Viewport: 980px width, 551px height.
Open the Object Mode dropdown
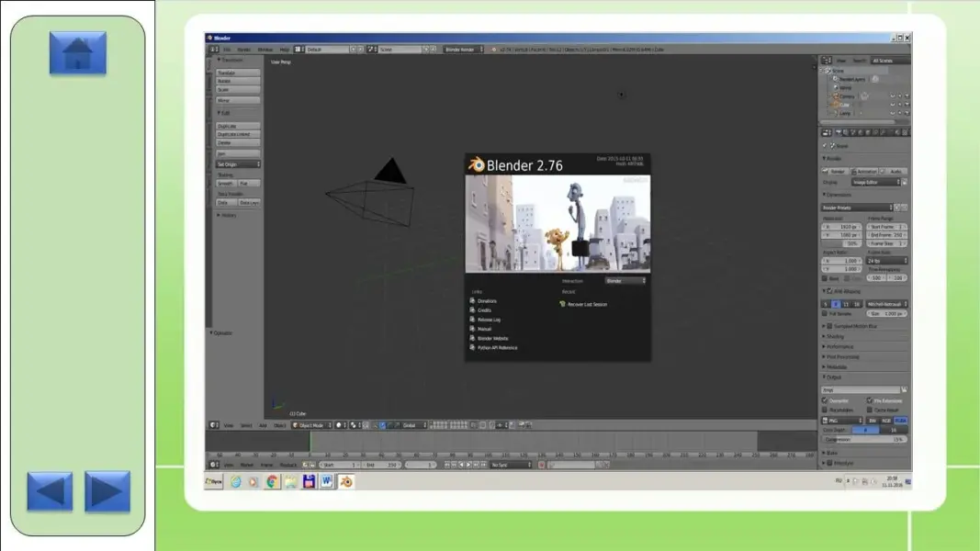pyautogui.click(x=310, y=425)
